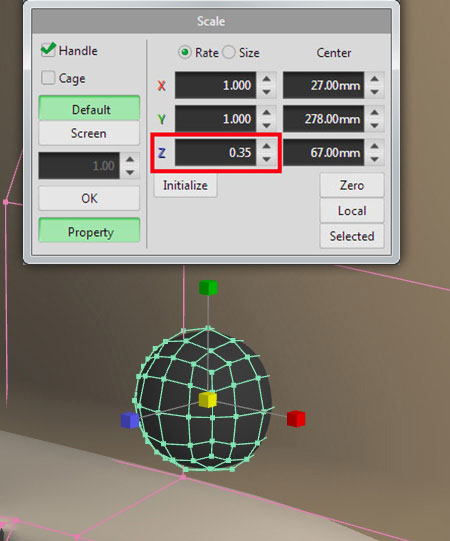
Task: Click the green Y-axis scale handle cube
Action: [x=208, y=287]
